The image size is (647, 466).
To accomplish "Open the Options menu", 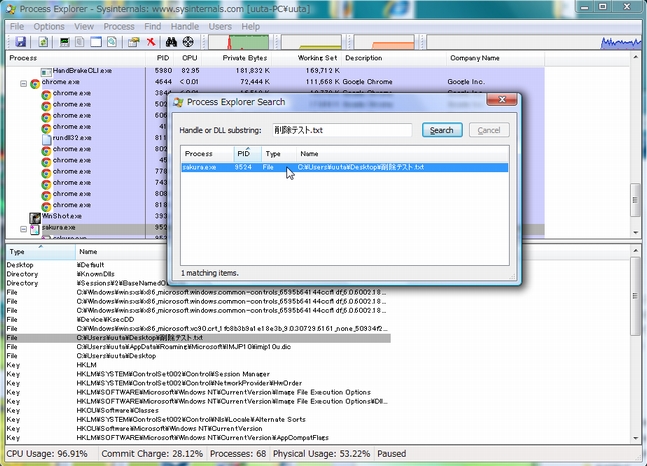I will (x=49, y=26).
